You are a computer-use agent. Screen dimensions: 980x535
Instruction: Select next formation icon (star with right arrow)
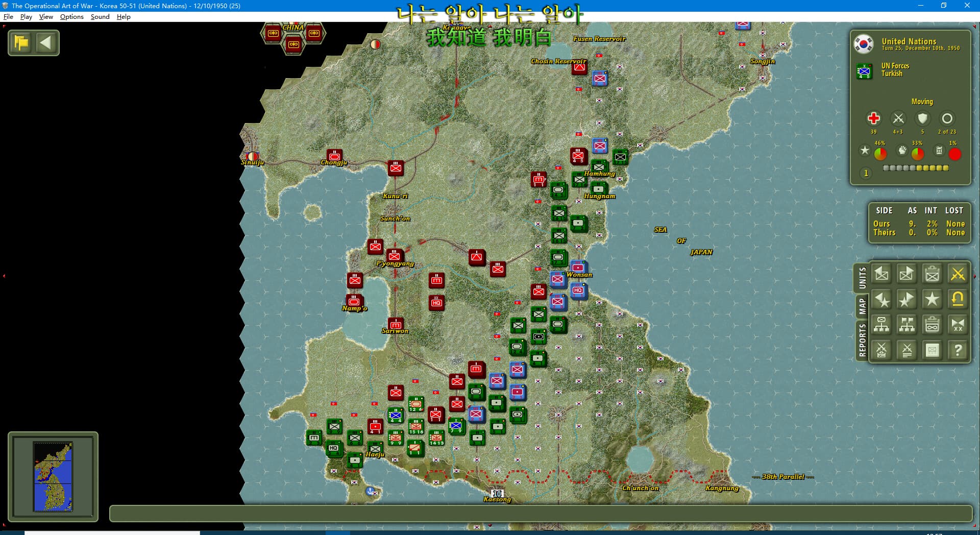(x=906, y=300)
